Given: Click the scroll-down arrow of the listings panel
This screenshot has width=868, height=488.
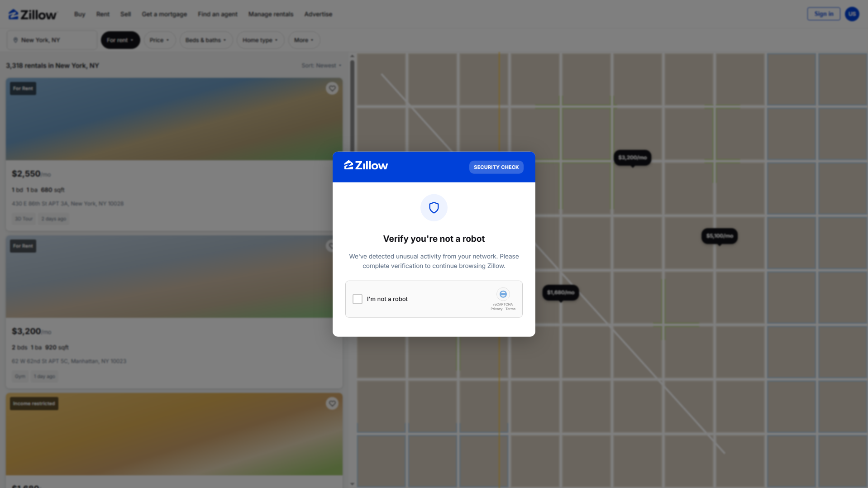Looking at the screenshot, I should point(352,484).
